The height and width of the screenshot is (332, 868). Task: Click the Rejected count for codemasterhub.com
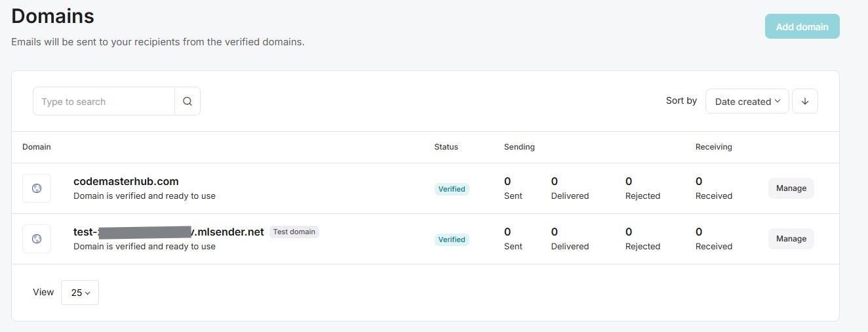(x=629, y=182)
